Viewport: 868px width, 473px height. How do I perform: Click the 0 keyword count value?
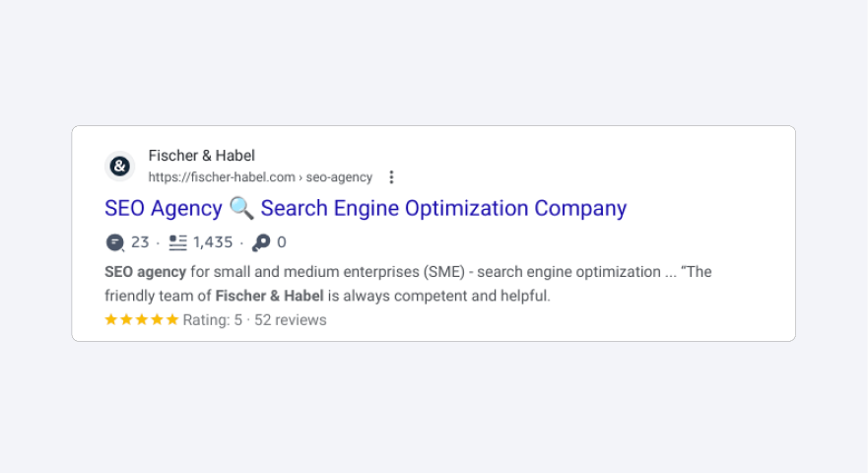point(281,242)
